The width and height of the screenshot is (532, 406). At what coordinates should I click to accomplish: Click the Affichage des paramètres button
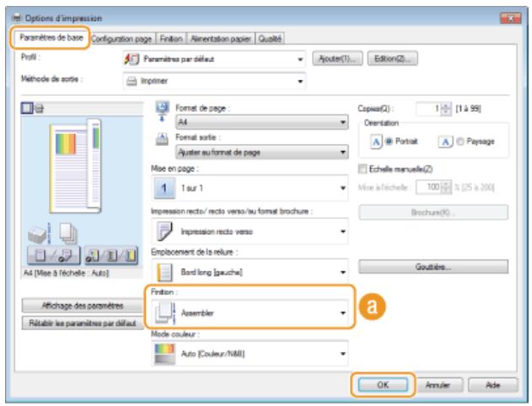pos(83,306)
